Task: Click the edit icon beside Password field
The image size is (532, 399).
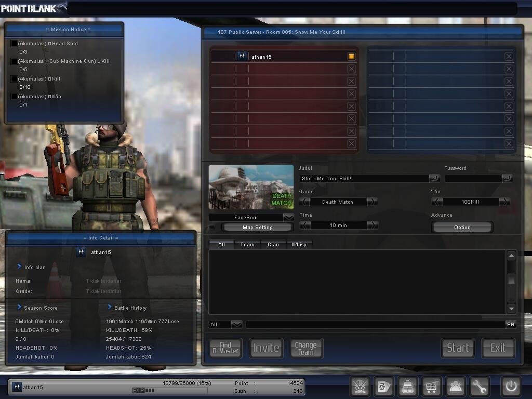Action: pyautogui.click(x=507, y=178)
